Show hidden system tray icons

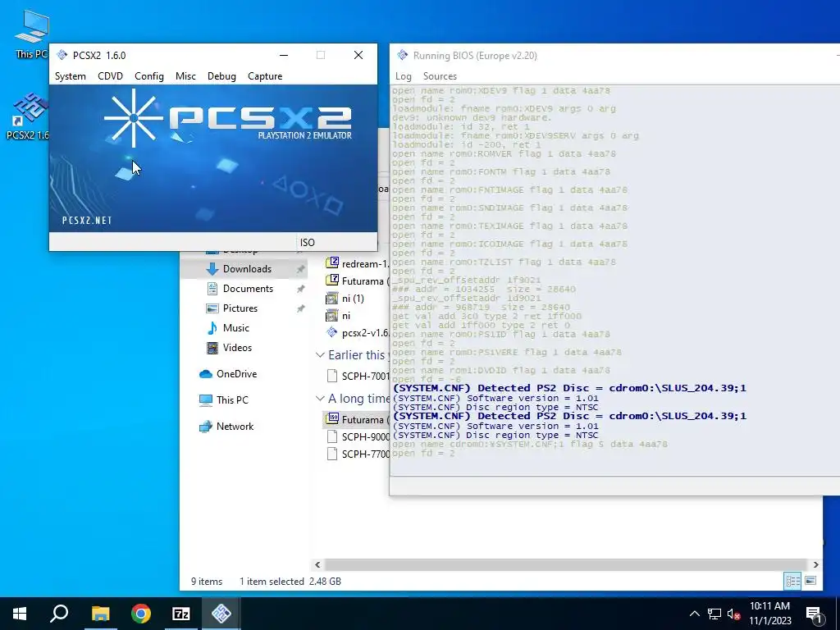coord(694,614)
